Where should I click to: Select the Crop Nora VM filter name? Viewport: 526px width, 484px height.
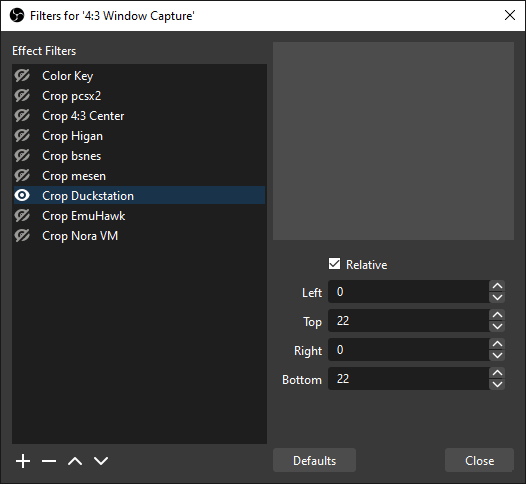point(80,236)
